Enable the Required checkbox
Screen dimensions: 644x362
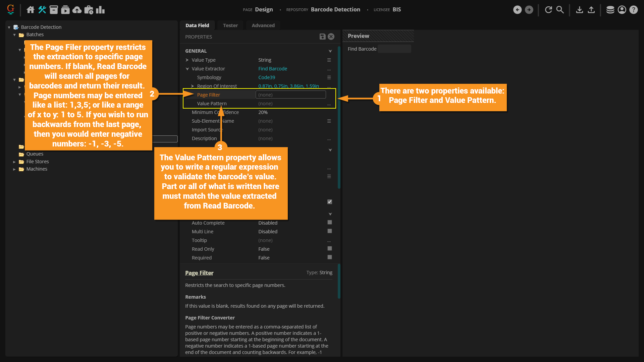click(x=330, y=257)
